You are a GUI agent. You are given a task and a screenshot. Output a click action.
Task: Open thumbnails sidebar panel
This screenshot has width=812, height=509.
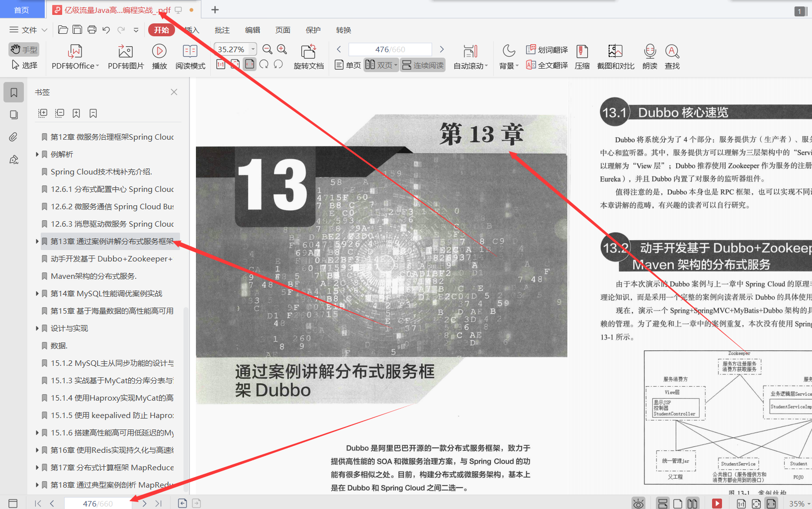(13, 115)
